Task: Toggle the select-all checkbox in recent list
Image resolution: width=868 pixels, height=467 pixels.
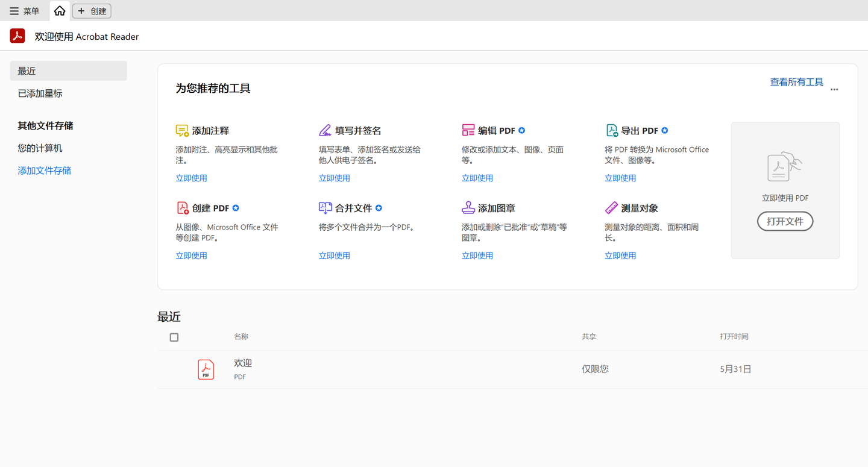Action: coord(174,337)
